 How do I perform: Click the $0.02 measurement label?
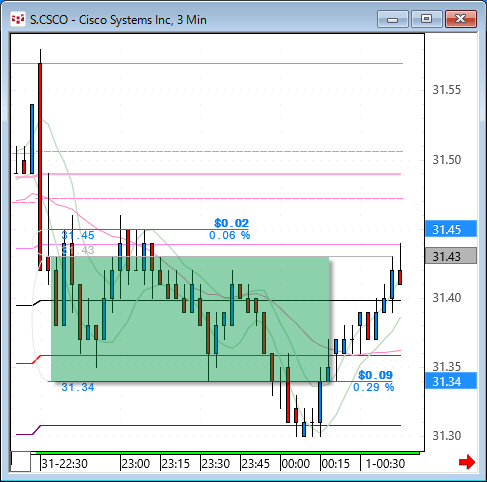[231, 223]
